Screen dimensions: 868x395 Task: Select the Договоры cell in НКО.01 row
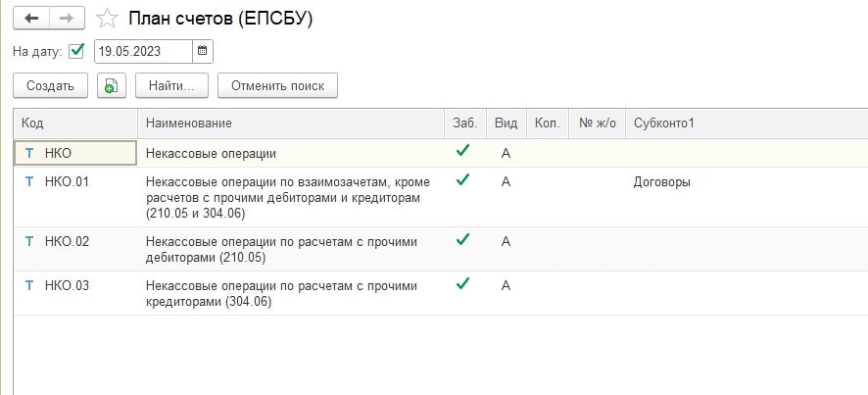coord(663,182)
